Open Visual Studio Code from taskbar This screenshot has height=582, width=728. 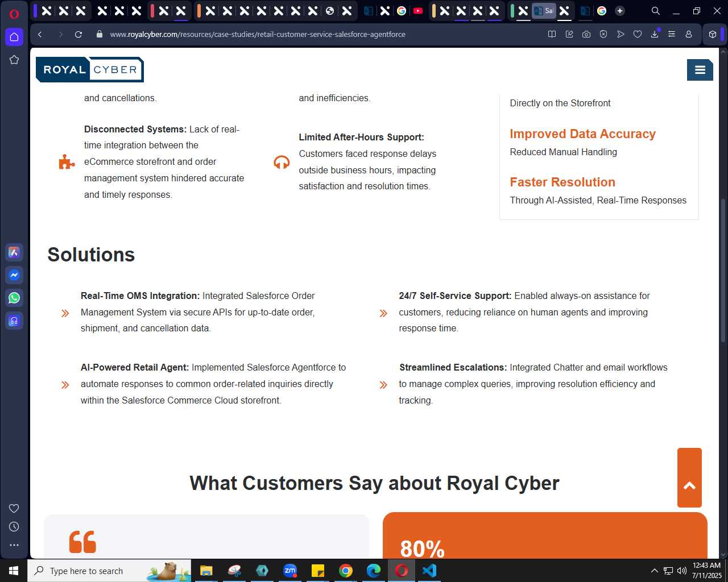pos(429,571)
